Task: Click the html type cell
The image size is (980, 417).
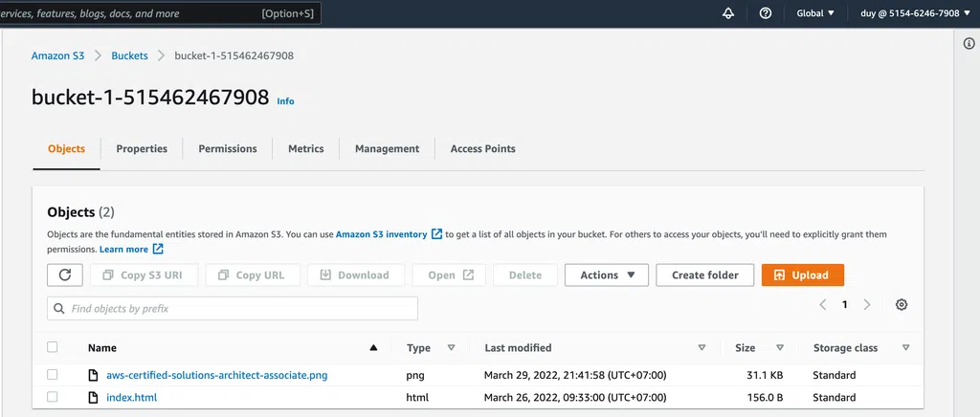Action: pos(417,397)
